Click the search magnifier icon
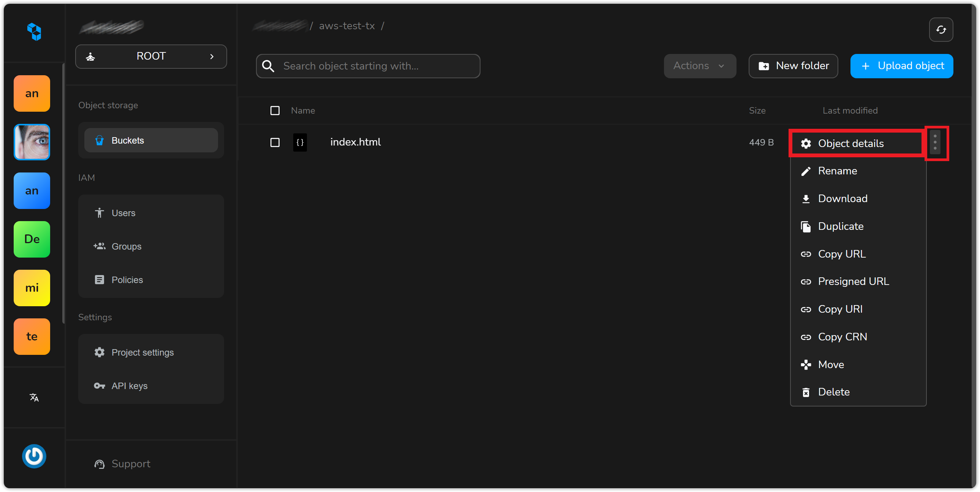This screenshot has width=980, height=492. pos(268,66)
